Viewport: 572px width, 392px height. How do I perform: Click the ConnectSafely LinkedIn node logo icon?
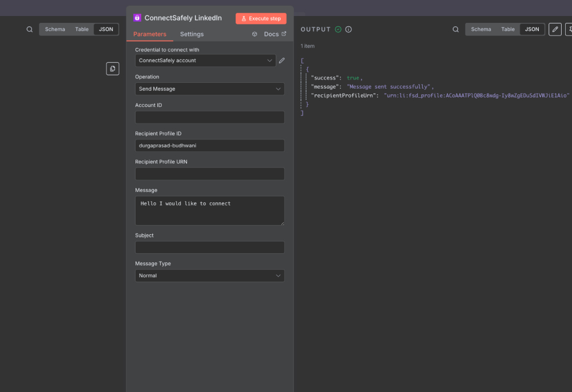pyautogui.click(x=137, y=18)
